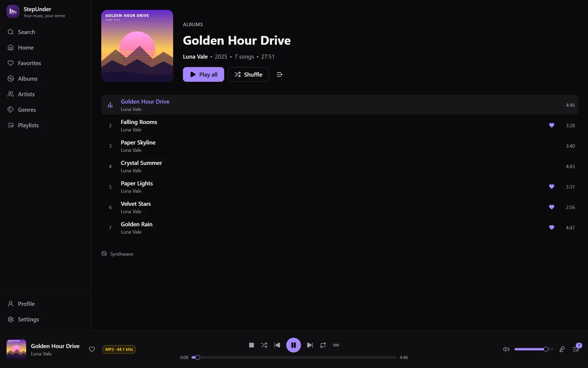Open lyrics via the microphone icon
Screen dimensions: 588x368
pos(562,349)
